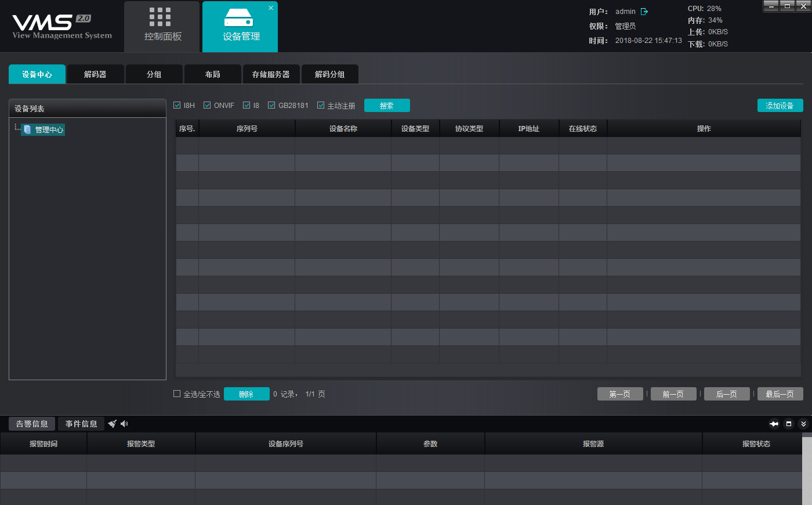Click the admin username text

click(625, 12)
